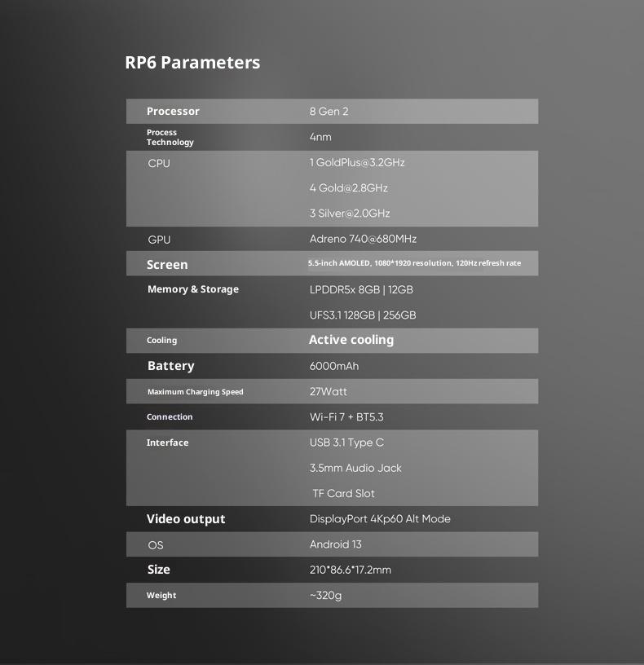Image resolution: width=644 pixels, height=665 pixels.
Task: Select the 6000mAh battery value
Action: [x=334, y=366]
